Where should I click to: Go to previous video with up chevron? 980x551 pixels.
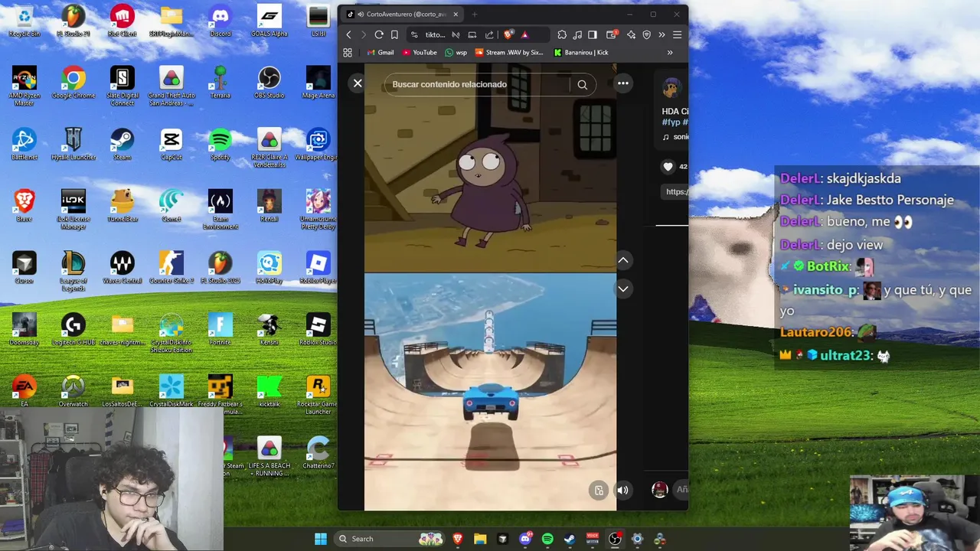(623, 260)
